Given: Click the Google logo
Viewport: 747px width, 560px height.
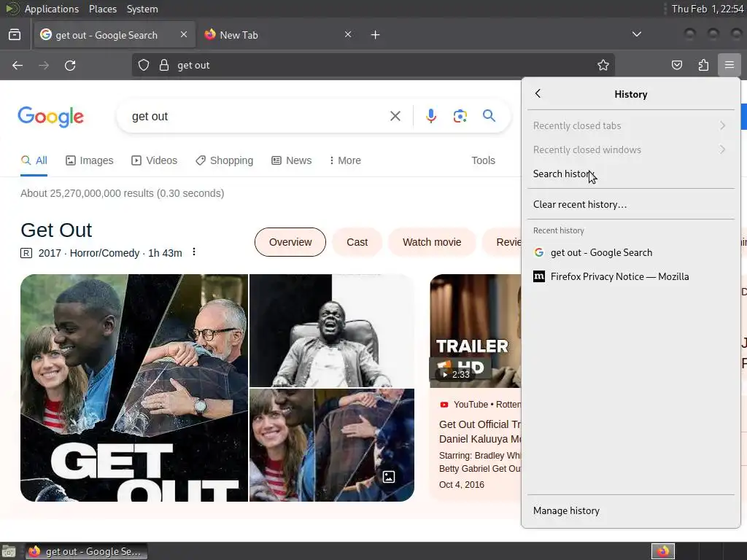Looking at the screenshot, I should coord(50,117).
